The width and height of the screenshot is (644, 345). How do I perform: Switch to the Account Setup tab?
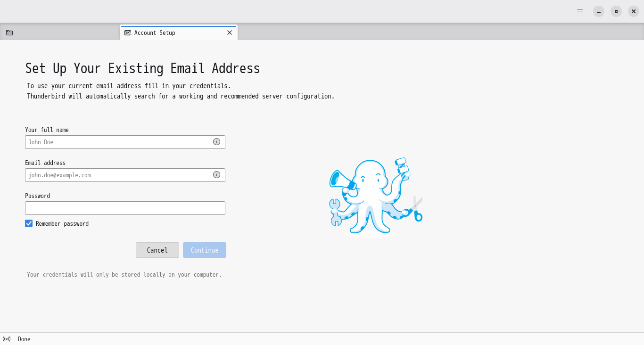tap(179, 33)
